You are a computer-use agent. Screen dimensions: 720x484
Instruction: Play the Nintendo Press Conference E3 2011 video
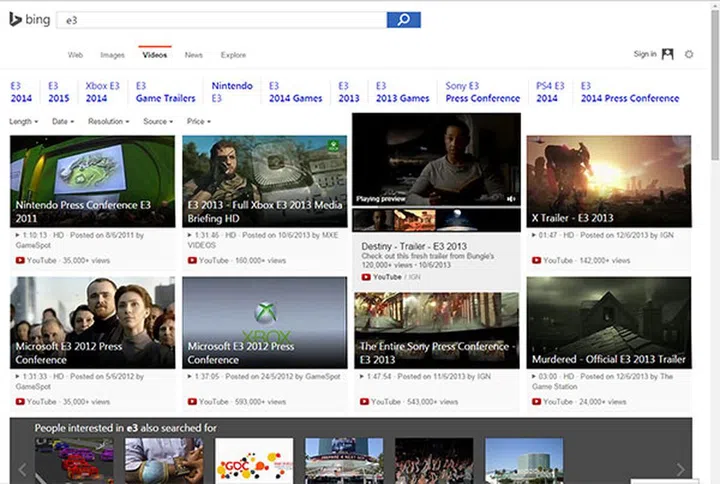[x=92, y=181]
